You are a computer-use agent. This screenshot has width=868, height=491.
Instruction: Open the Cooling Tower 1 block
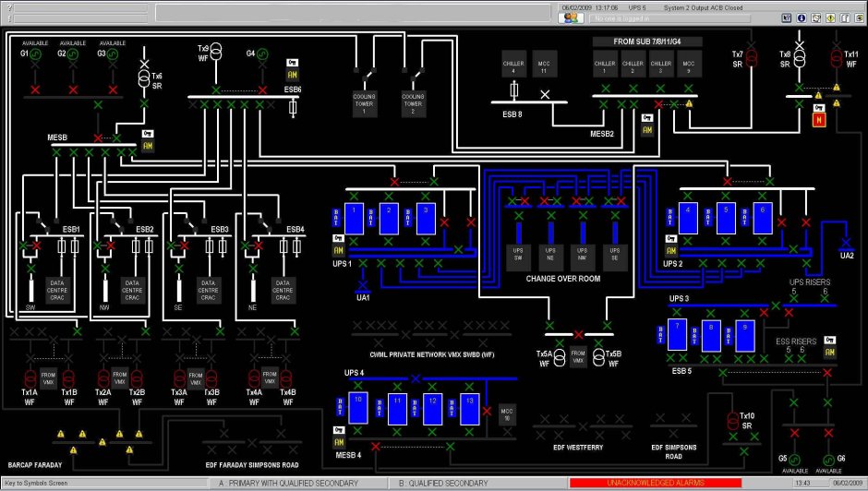tap(364, 103)
